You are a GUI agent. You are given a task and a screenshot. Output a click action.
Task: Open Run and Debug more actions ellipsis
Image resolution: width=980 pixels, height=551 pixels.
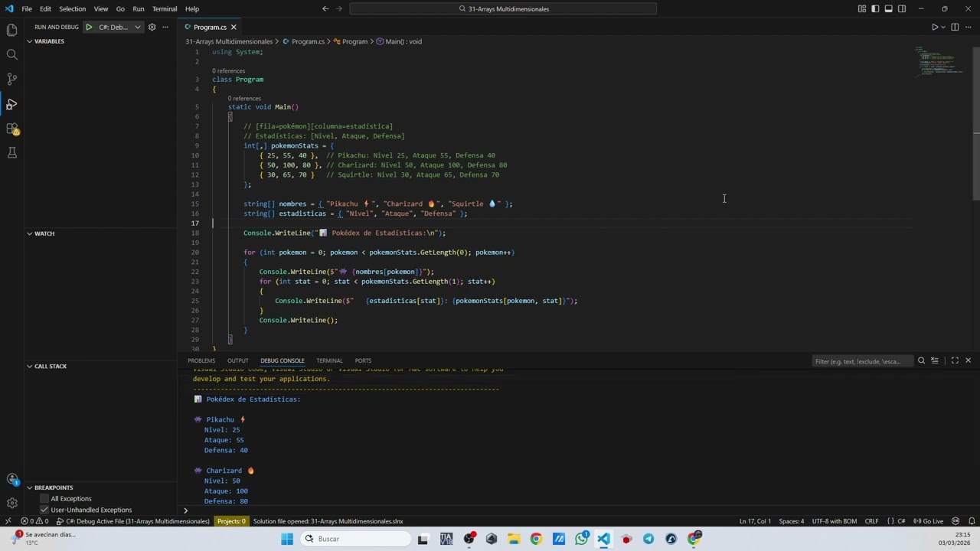(165, 27)
